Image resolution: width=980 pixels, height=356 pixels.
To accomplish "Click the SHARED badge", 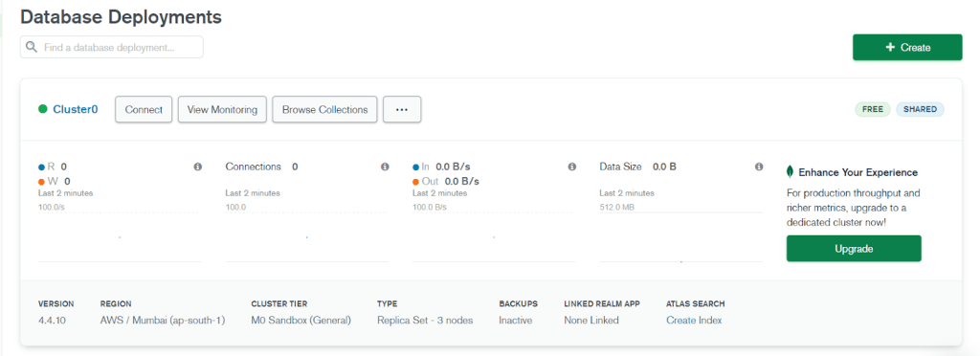I will (920, 109).
